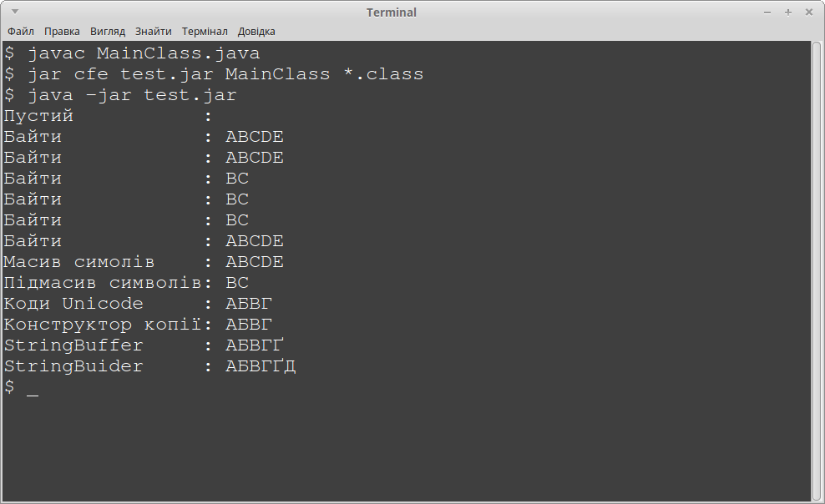Minimize the Terminal window
The image size is (825, 504).
(x=768, y=13)
